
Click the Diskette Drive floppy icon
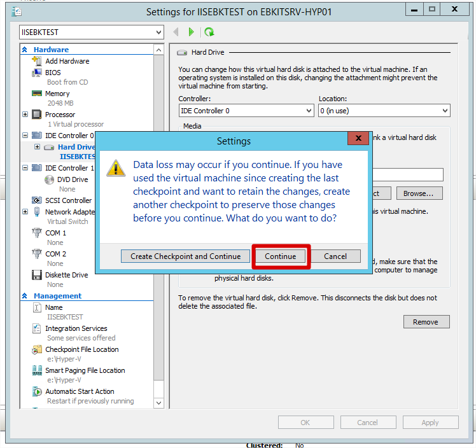tap(36, 275)
